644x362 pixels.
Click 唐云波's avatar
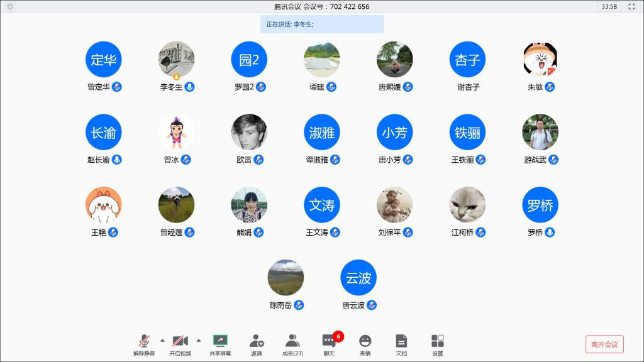tap(358, 278)
